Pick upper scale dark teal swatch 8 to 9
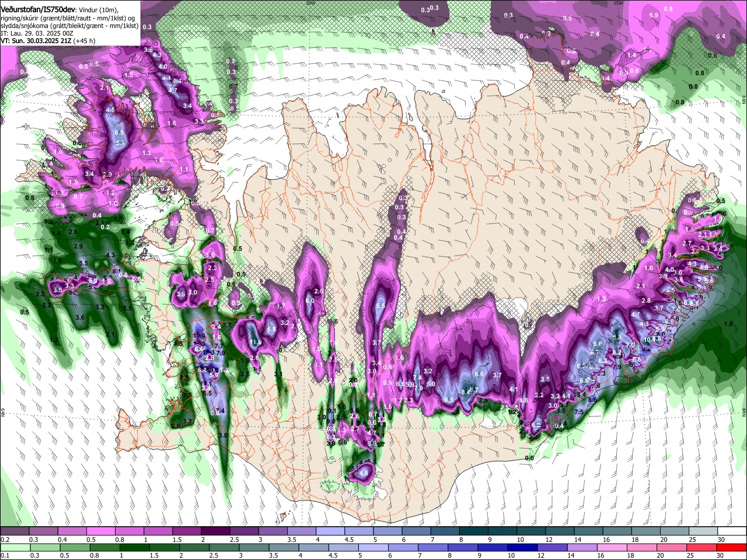 (474, 531)
